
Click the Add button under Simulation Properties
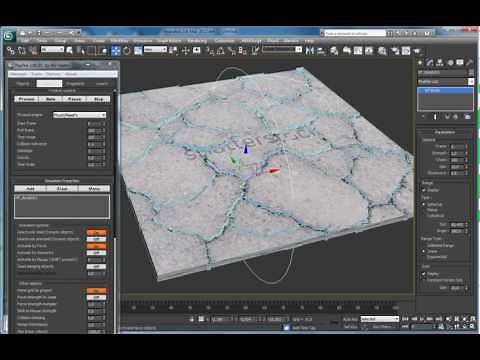coord(30,189)
